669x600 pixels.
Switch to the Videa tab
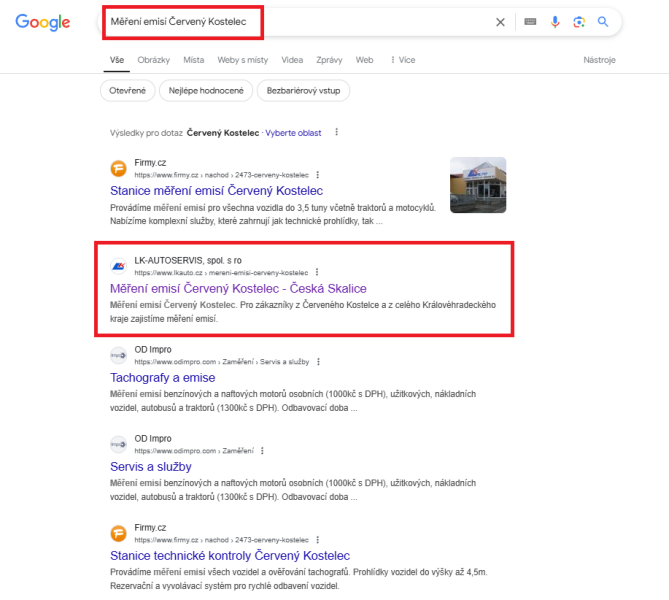[x=292, y=60]
